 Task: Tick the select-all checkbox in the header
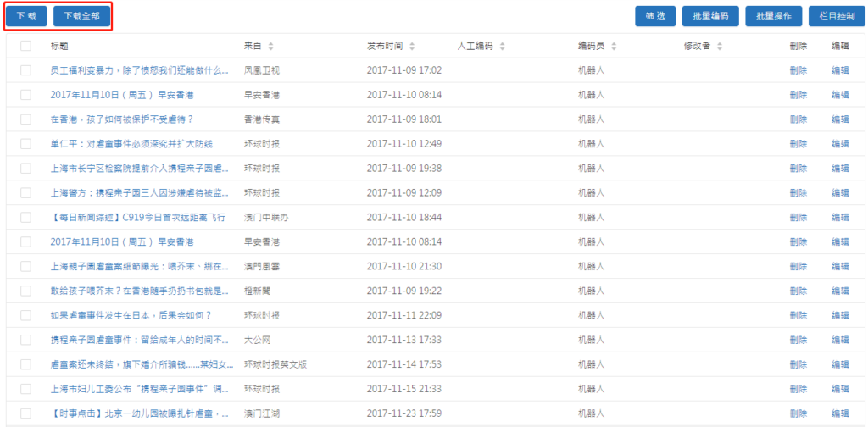[x=25, y=46]
